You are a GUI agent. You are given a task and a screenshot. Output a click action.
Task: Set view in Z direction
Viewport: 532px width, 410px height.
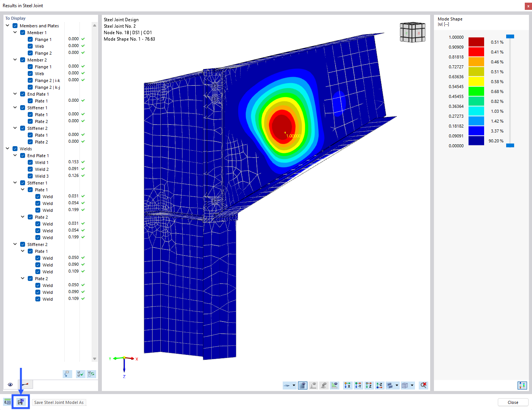[369, 385]
